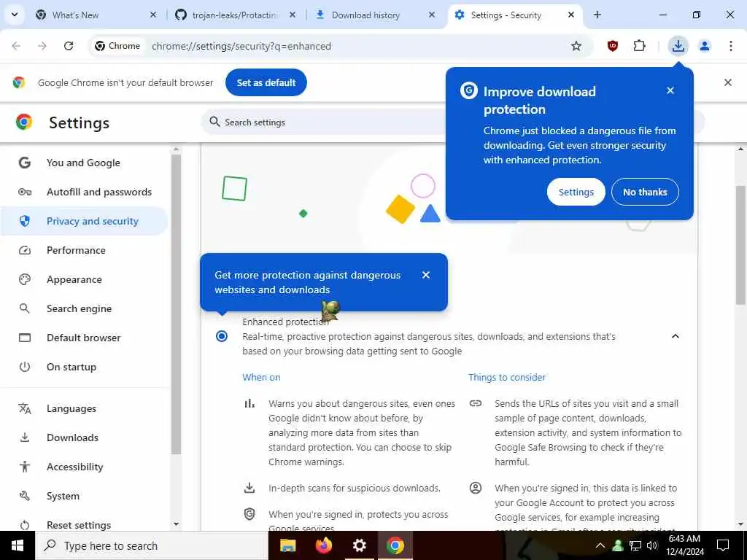The width and height of the screenshot is (747, 560).
Task: Open the profile avatar icon
Action: click(x=705, y=46)
